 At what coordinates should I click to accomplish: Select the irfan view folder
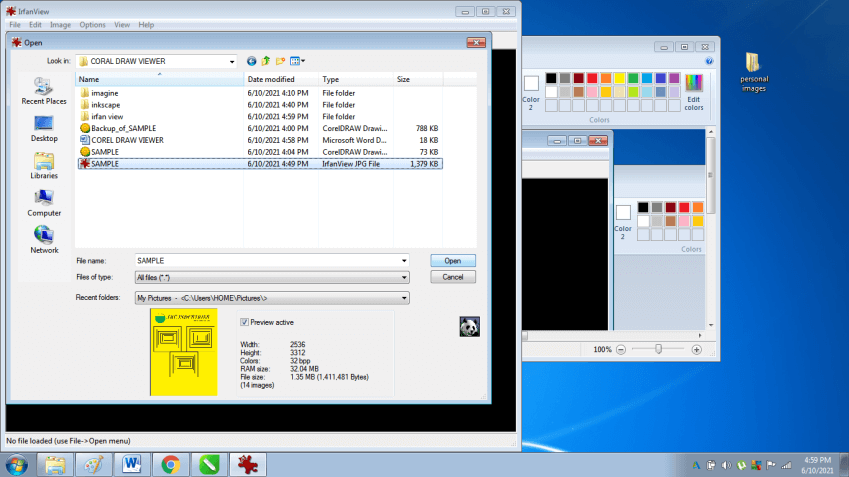[107, 116]
